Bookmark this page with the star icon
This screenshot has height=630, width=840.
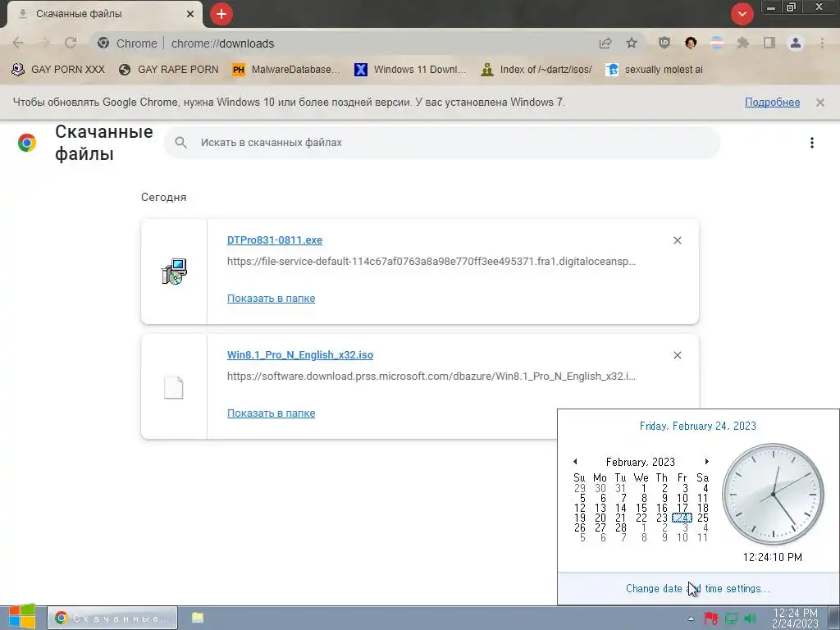632,43
